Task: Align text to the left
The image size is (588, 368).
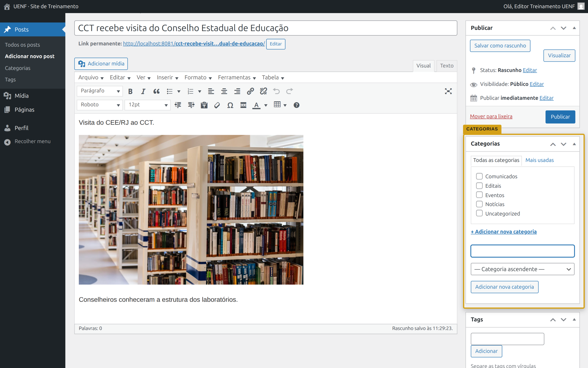Action: click(x=211, y=91)
